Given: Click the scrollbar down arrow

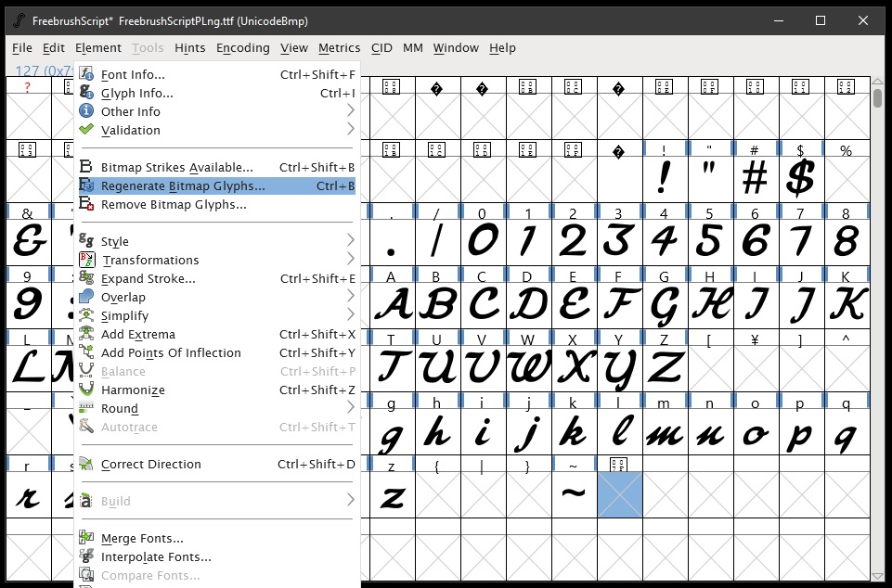Looking at the screenshot, I should 878,576.
